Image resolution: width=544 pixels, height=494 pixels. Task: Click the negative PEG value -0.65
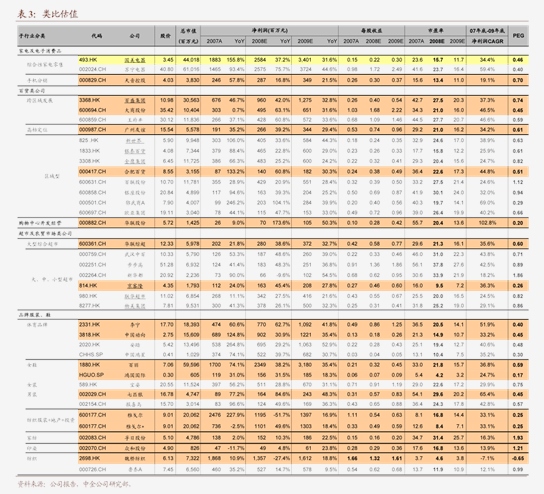click(518, 458)
